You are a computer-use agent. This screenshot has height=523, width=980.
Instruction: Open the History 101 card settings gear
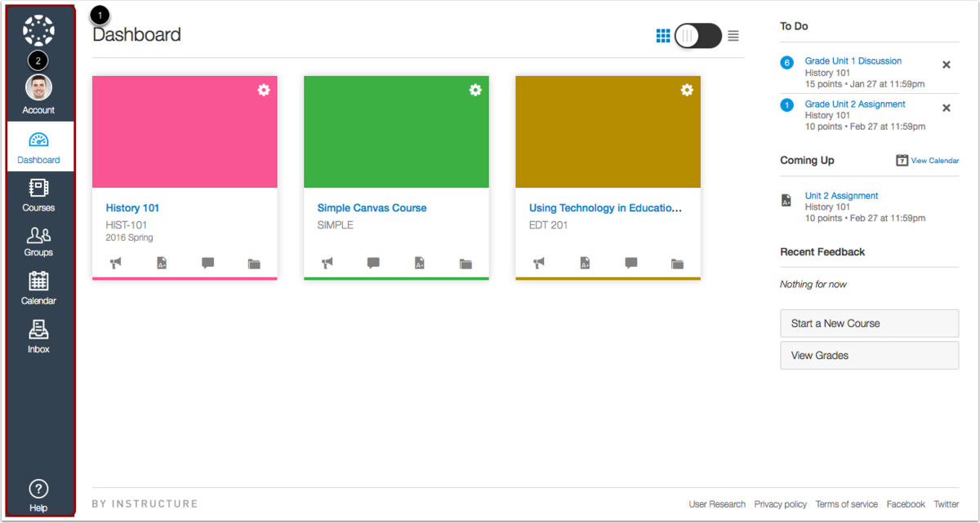point(264,90)
